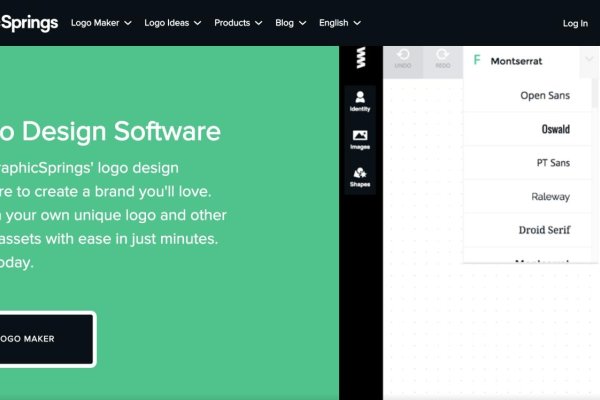The image size is (600, 400).
Task: Click the green F font icon
Action: click(x=477, y=61)
